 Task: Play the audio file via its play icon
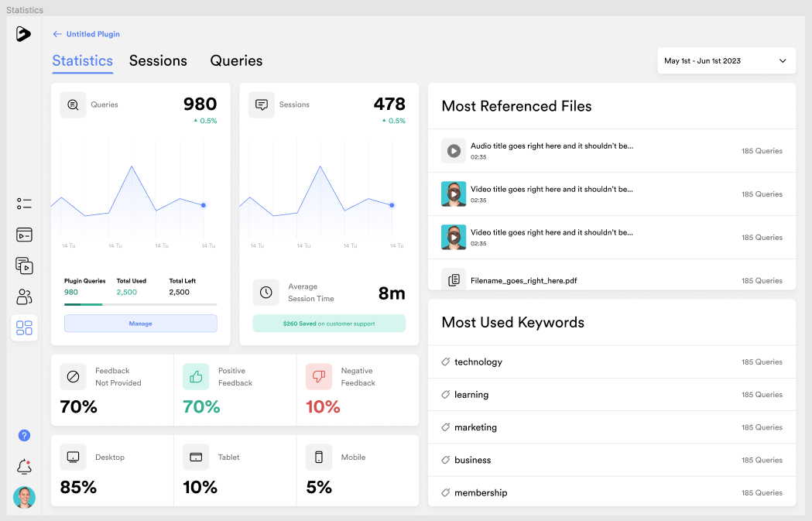(454, 151)
